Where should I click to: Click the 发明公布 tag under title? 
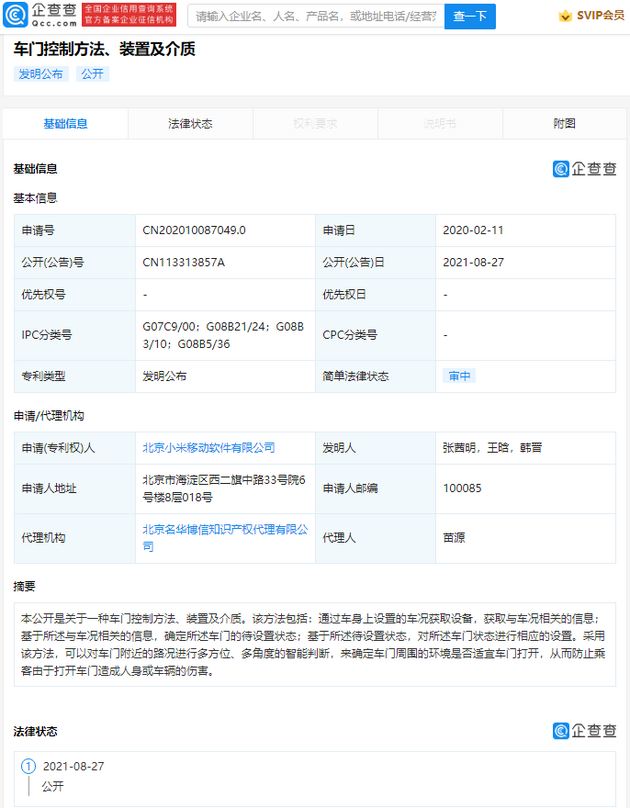point(41,74)
